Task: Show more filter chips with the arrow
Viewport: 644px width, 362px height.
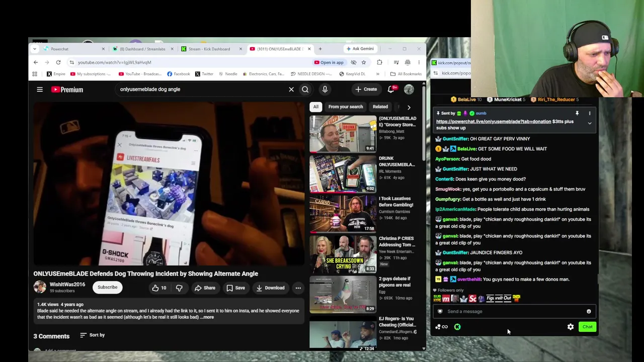Action: pos(409,107)
